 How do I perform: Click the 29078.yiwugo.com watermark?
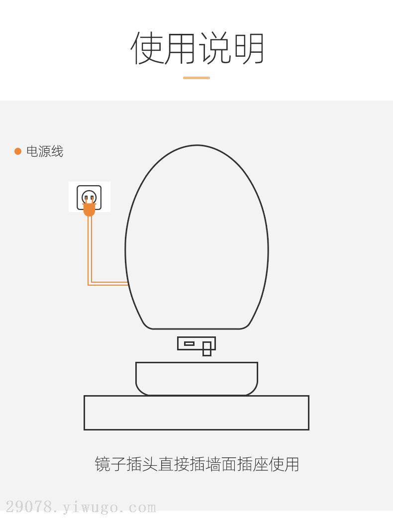pos(81,507)
